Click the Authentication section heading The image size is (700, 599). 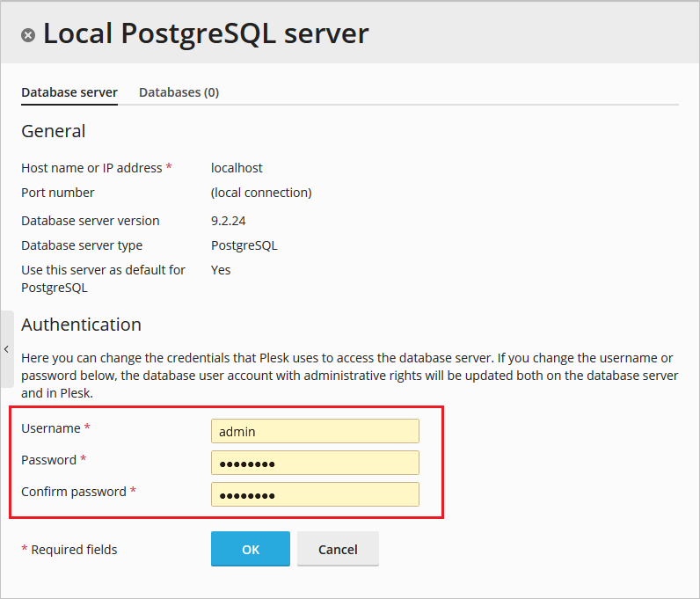click(x=81, y=324)
